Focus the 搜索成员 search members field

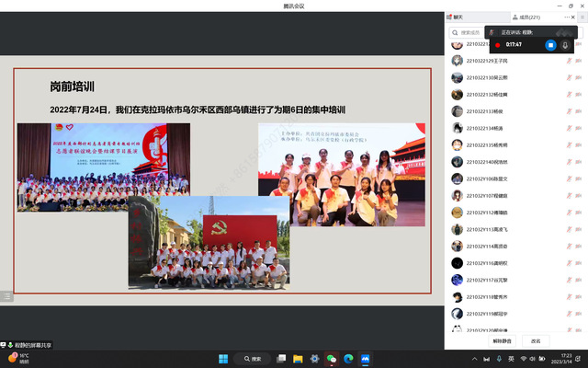[467, 33]
